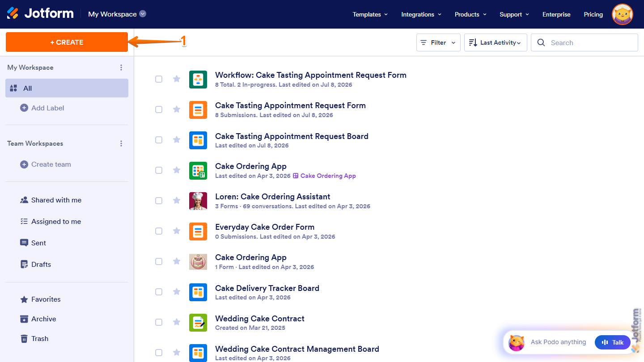
Task: Open My Workspace three-dot options menu
Action: 121,67
